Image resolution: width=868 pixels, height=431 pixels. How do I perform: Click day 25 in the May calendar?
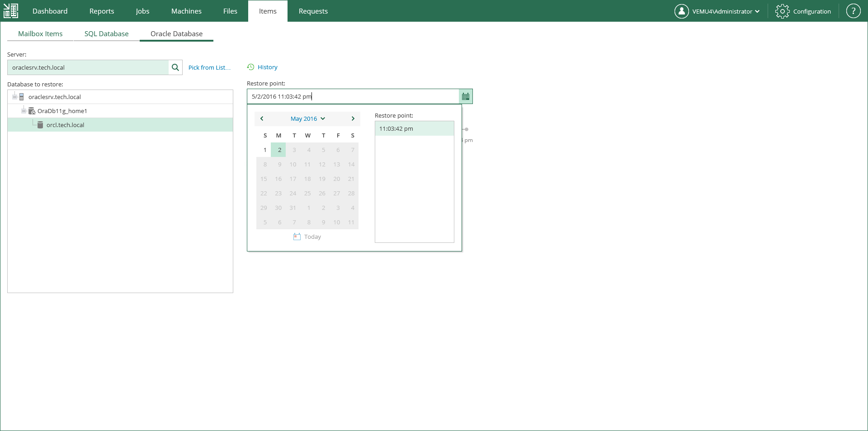point(307,193)
